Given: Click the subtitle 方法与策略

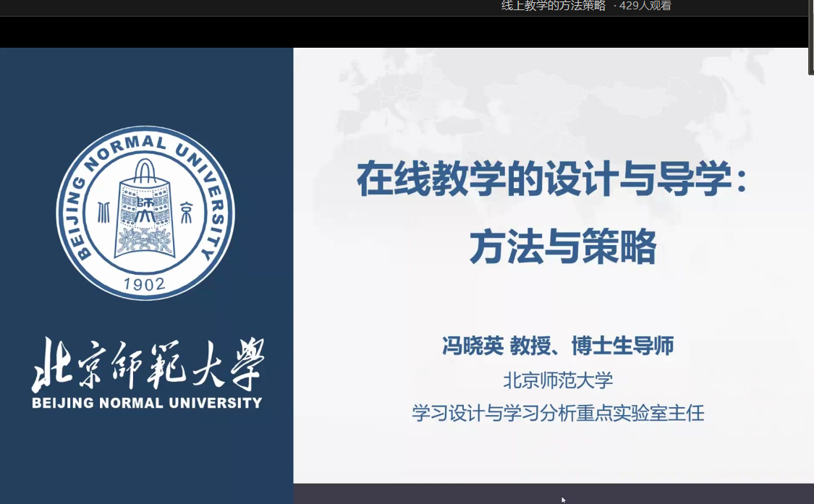Looking at the screenshot, I should pos(562,247).
